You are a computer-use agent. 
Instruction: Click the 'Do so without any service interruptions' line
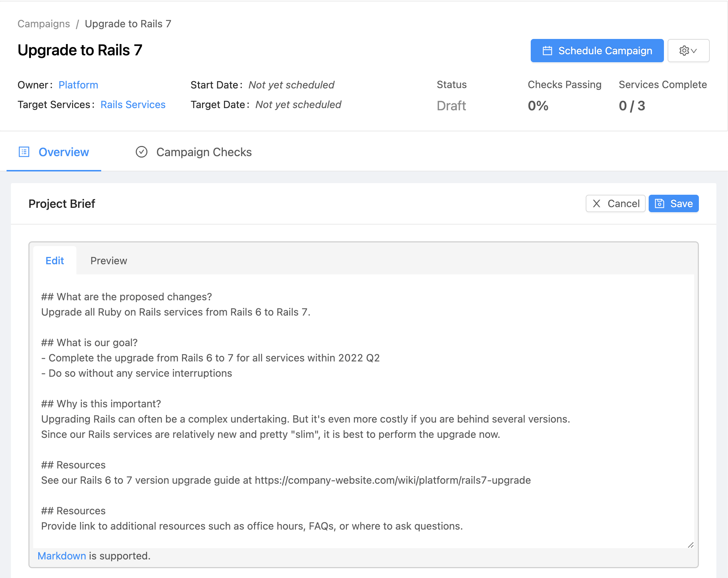[x=136, y=373]
